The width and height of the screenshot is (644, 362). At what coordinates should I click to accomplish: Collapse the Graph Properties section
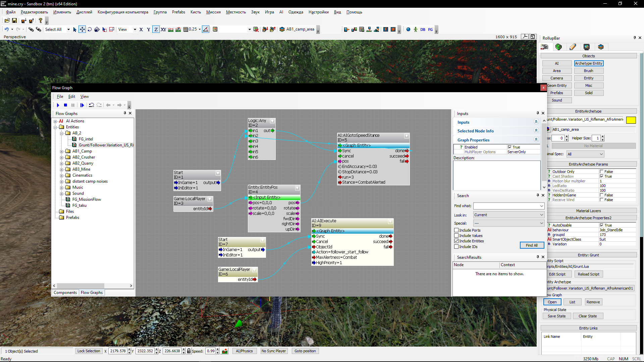pyautogui.click(x=536, y=140)
